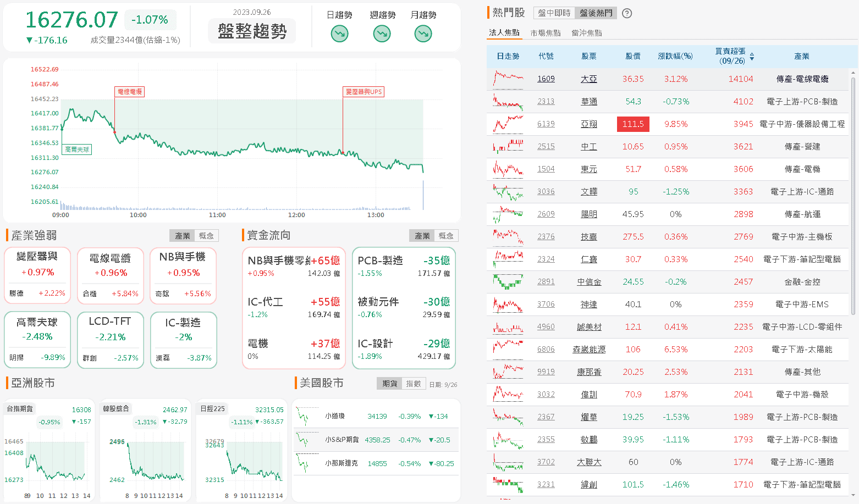The width and height of the screenshot is (859, 504).
Task: Click the 亞翔 highlighted price 111.5
Action: pos(633,124)
